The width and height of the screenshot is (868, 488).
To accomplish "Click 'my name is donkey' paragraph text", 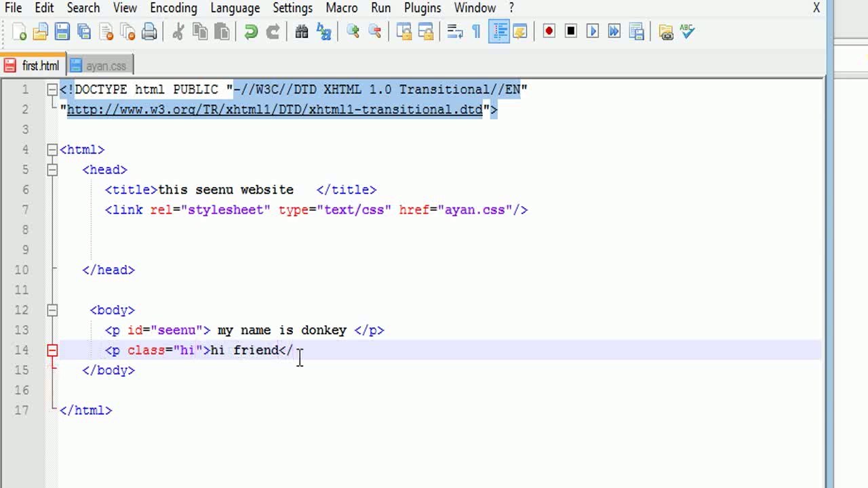I will point(282,330).
